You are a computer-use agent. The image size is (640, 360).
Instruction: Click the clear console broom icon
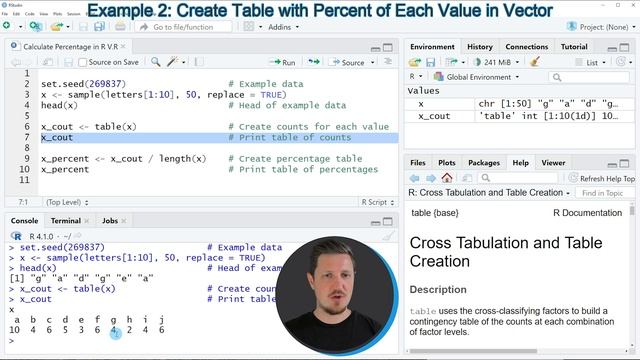click(x=389, y=236)
